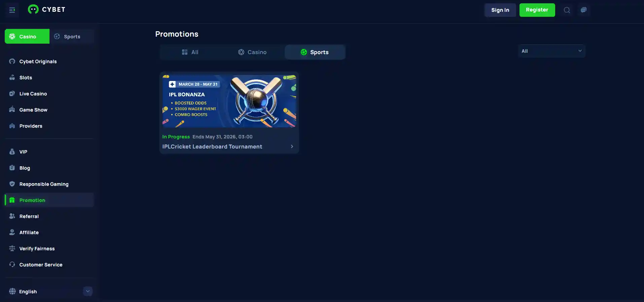Viewport: 644px width, 302px height.
Task: Switch sidebar to Casino mode
Action: coord(27,36)
